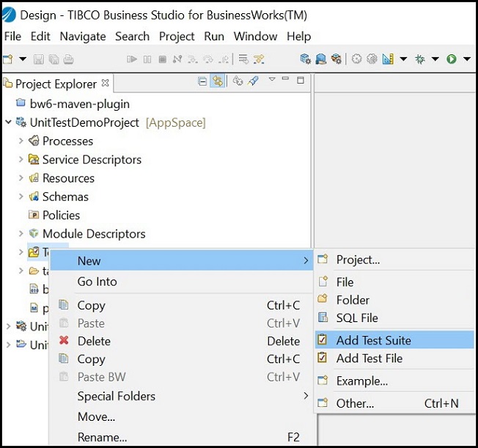478x448 pixels.
Task: Open the Edit menu
Action: point(40,36)
